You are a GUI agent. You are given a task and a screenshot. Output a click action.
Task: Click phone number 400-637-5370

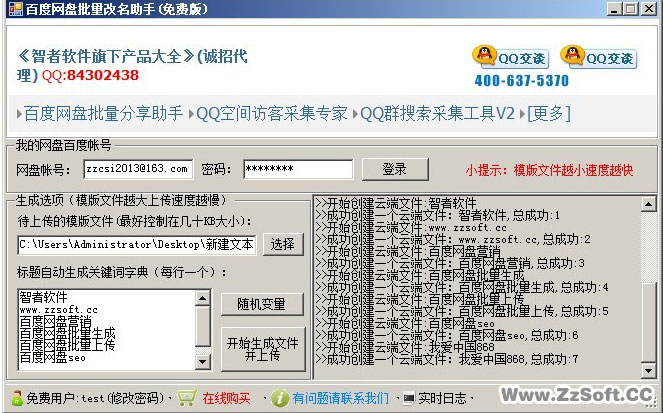[x=521, y=80]
